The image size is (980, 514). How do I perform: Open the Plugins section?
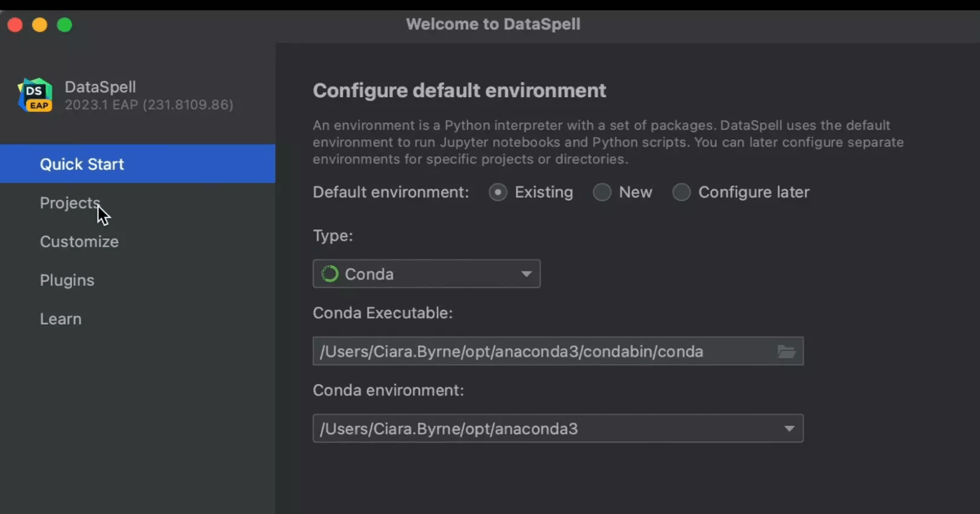(x=67, y=280)
